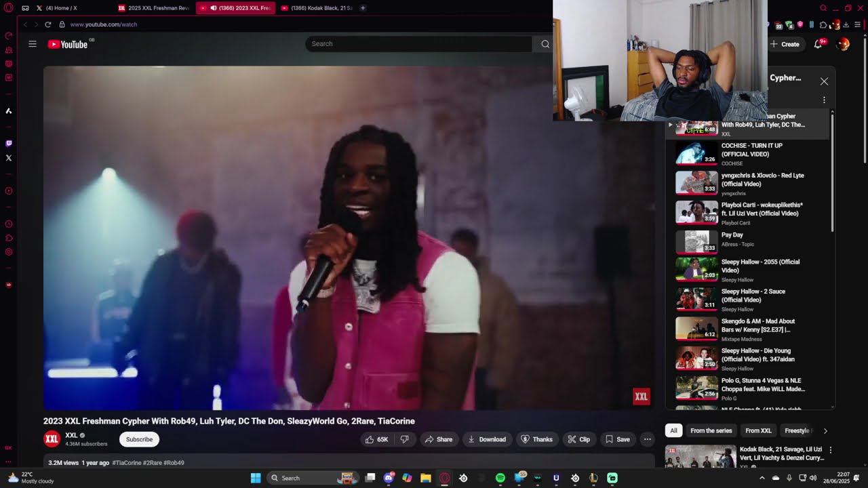Go back in browser history
The image size is (868, 488).
(26, 24)
